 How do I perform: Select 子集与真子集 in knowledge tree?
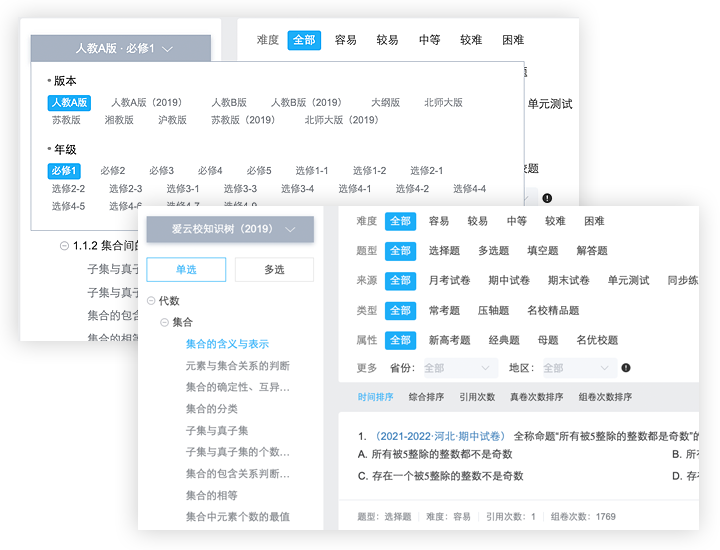point(217,431)
